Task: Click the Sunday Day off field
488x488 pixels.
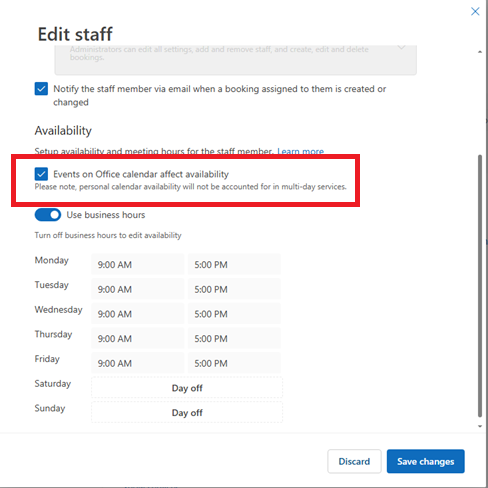Action: (187, 412)
